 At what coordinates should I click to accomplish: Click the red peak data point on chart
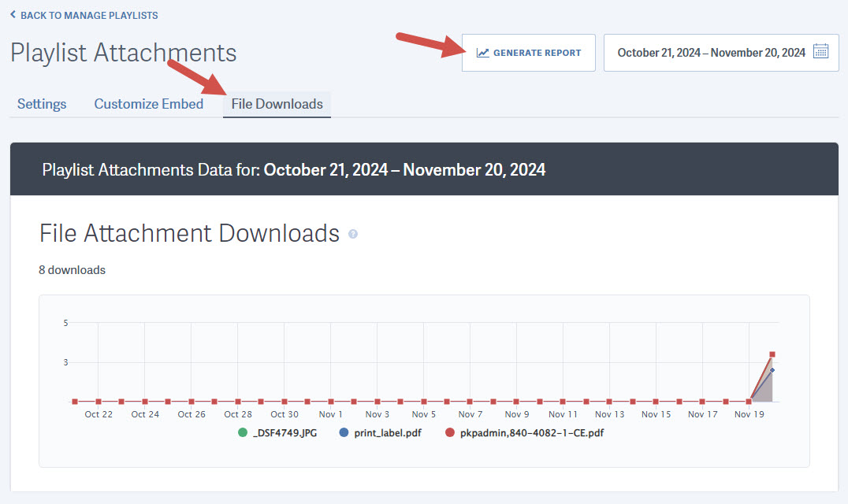click(772, 354)
